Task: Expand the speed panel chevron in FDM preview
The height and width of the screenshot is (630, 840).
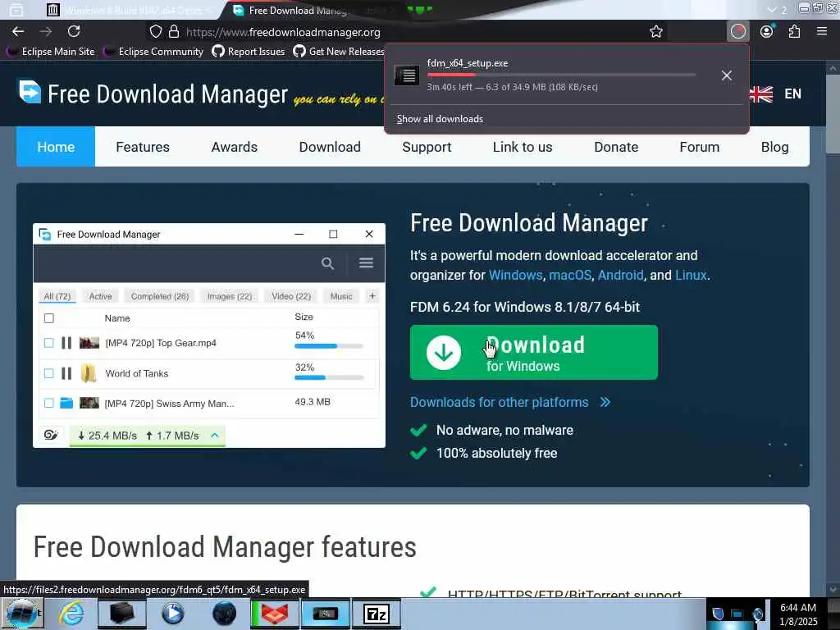Action: [x=215, y=435]
